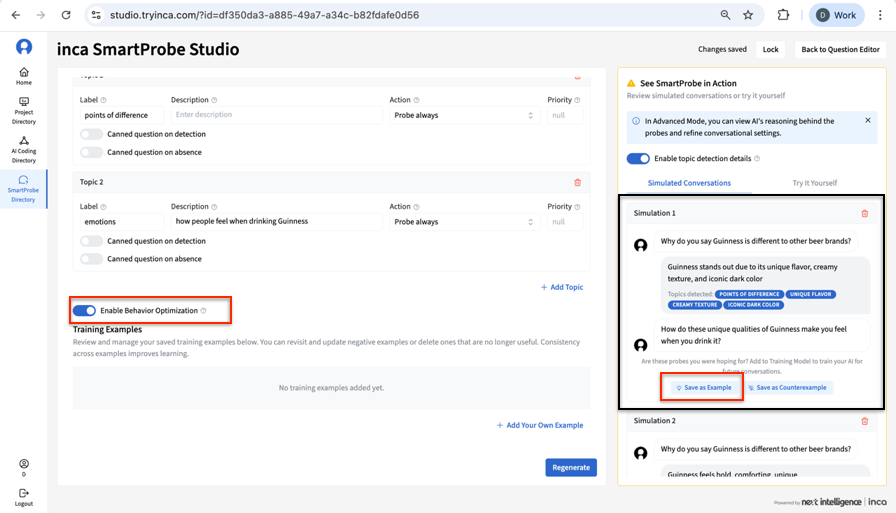Delete Topic 2 using trash icon
The height and width of the screenshot is (513, 896).
[x=577, y=182]
